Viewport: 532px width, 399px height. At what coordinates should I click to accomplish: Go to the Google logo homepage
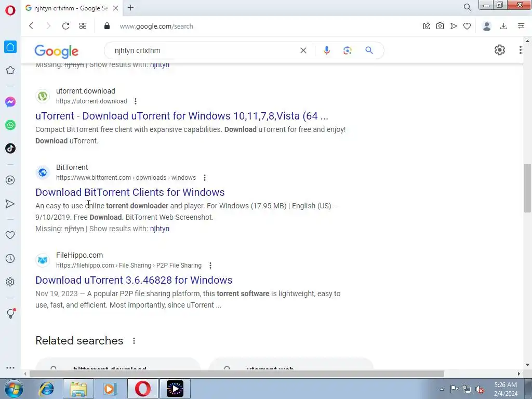[x=56, y=51]
